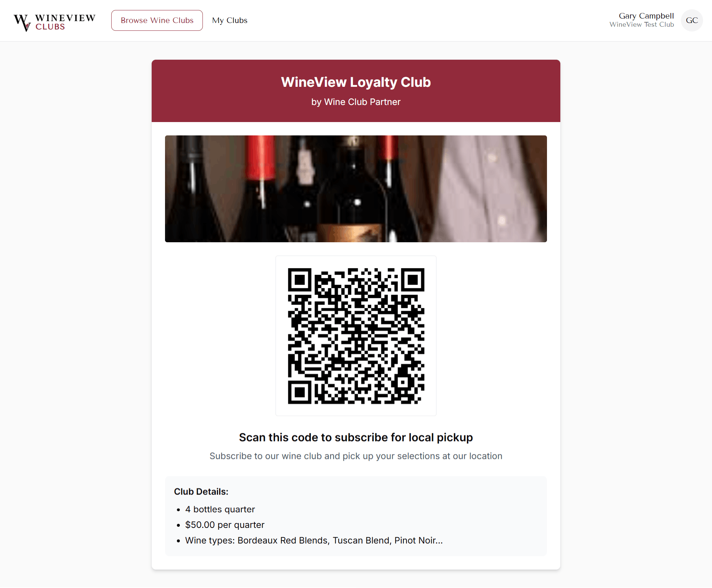Click the local pickup description text
Screen dimensions: 712x588
[356, 456]
